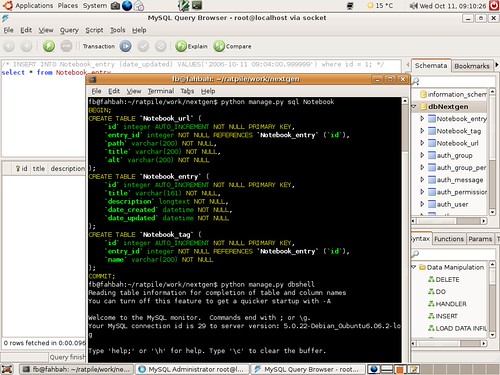This screenshot has width=500, height=375.
Task: Click the terminal window vertical scrollbar
Action: pos(405,230)
